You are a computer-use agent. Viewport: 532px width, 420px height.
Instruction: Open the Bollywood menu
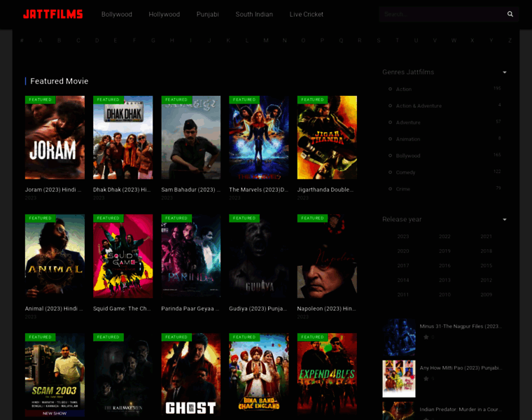[117, 14]
